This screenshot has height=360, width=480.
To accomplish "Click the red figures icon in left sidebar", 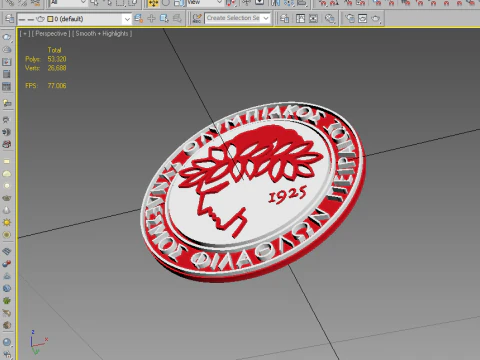I will pyautogui.click(x=7, y=144).
